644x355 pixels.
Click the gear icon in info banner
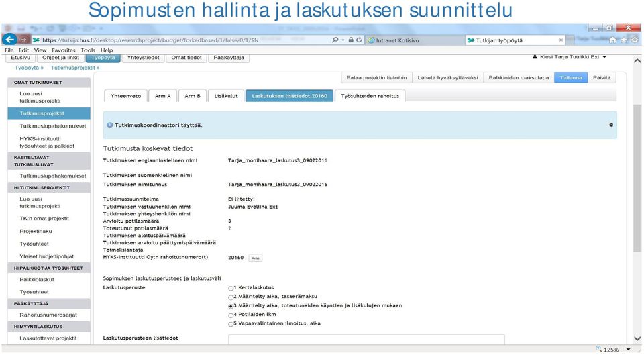pos(611,125)
